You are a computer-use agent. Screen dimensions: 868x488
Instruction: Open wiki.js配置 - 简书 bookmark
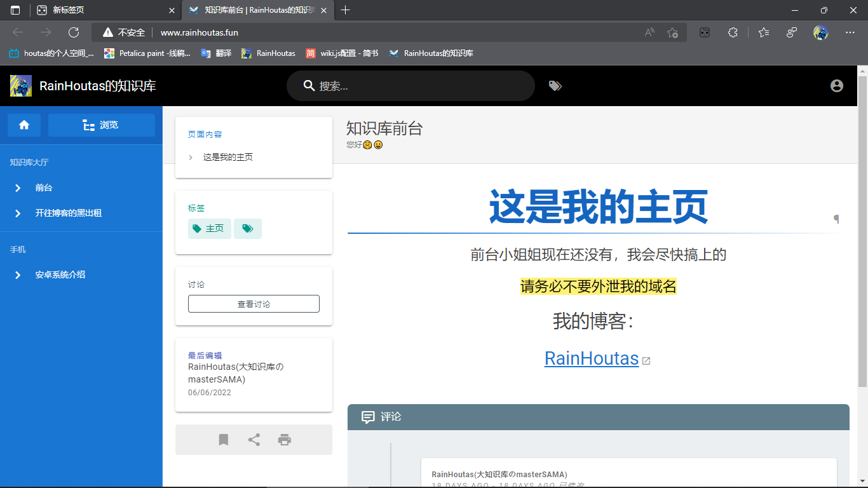(342, 53)
